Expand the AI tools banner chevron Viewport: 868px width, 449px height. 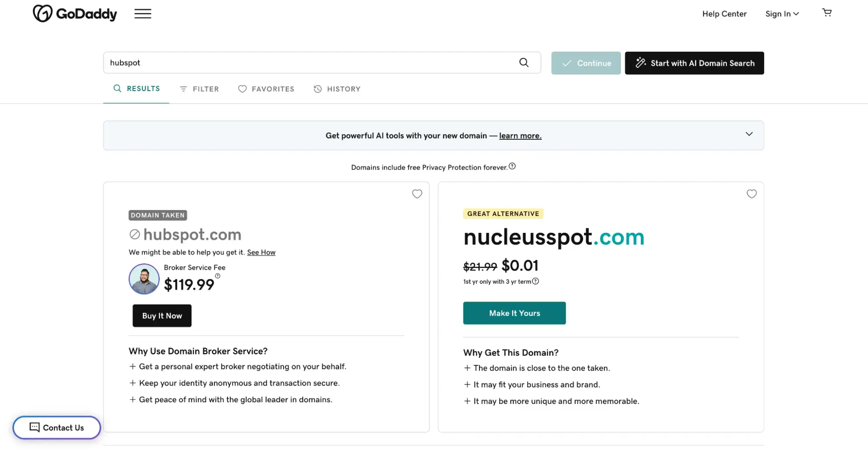point(749,134)
